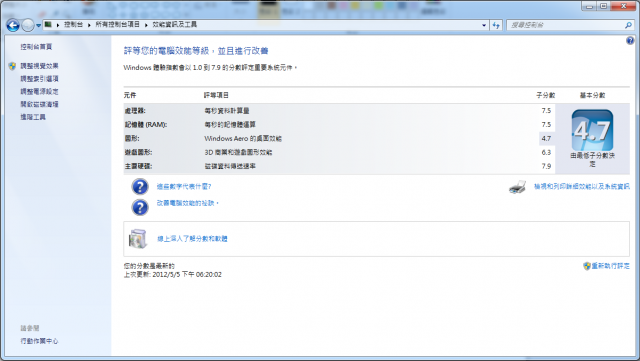Open 線上深入了解分數和軟體 link
Screen dimensions: 640x361
click(x=192, y=239)
